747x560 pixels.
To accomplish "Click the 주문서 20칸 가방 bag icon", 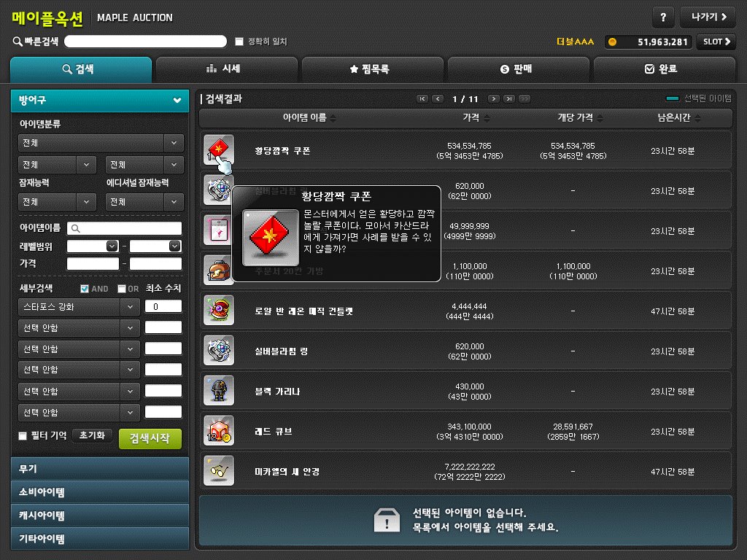I will pyautogui.click(x=219, y=270).
